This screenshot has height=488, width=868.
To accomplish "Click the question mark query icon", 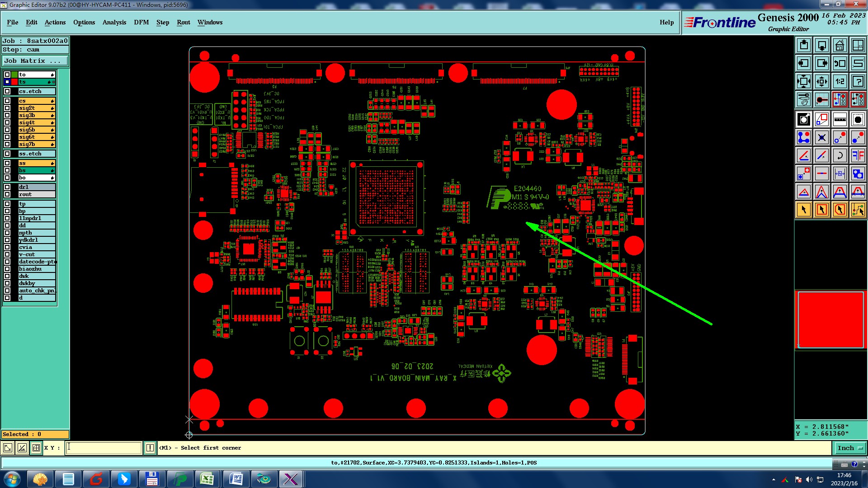I will coord(858,81).
